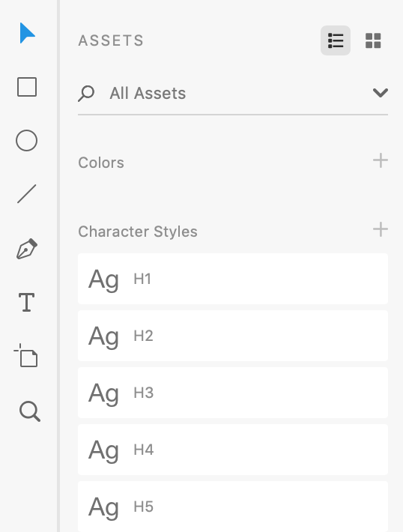Switch assets to grid view

pos(373,40)
